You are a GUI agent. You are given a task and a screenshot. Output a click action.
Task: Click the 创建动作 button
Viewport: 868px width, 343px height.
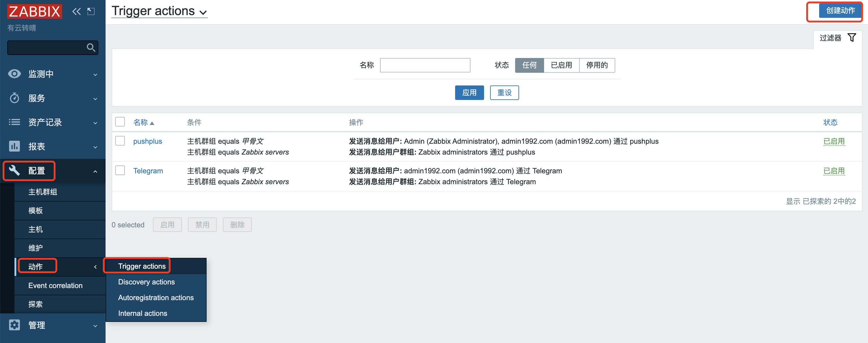(840, 11)
